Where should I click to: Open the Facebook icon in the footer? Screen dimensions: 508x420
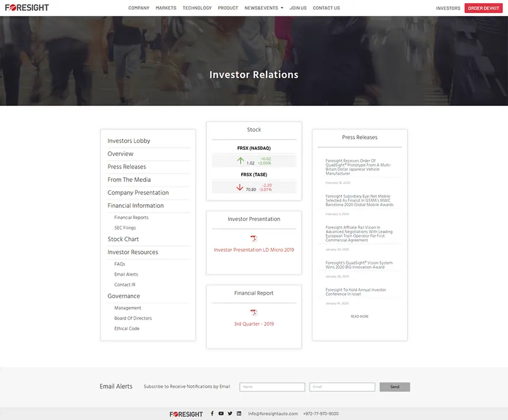pos(212,414)
